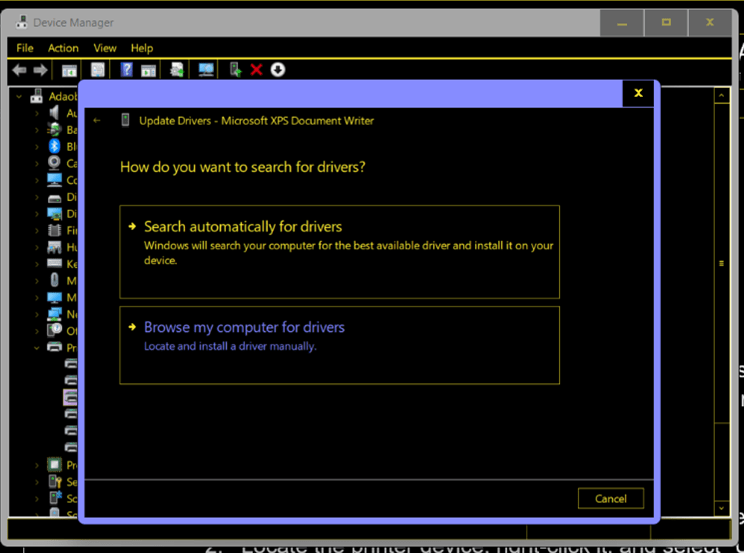Screen dimensions: 744x553
Task: Select the Bluetooth category icon
Action: click(54, 146)
